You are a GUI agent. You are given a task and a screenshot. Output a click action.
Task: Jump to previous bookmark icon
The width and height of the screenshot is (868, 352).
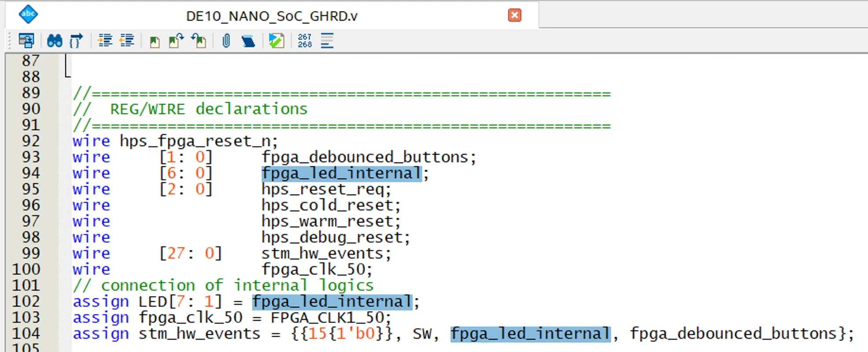click(x=199, y=40)
